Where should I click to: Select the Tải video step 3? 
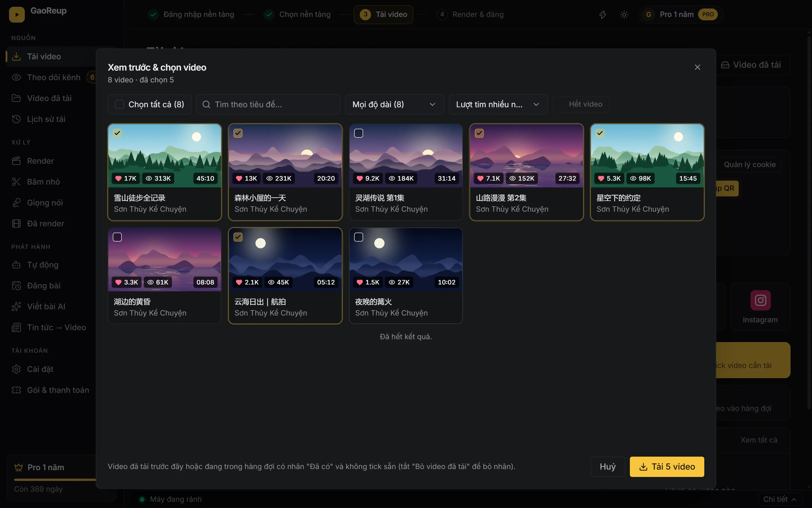pyautogui.click(x=383, y=14)
